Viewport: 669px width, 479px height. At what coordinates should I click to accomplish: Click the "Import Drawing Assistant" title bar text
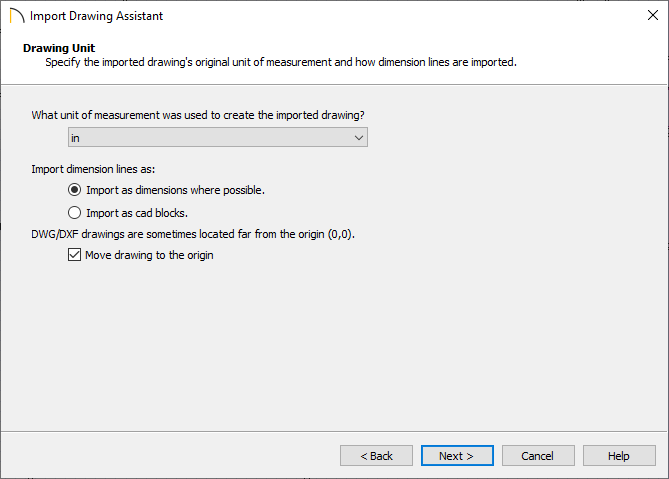pos(96,16)
